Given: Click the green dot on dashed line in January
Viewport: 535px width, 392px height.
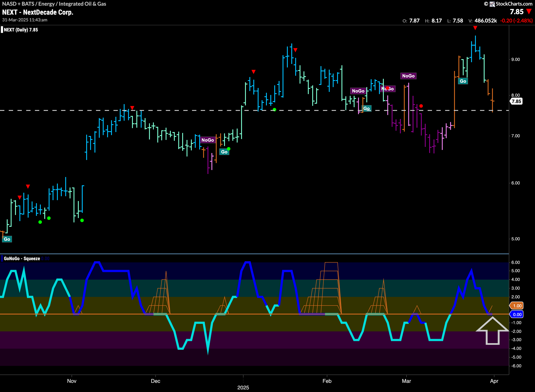Looking at the screenshot, I should (x=274, y=110).
